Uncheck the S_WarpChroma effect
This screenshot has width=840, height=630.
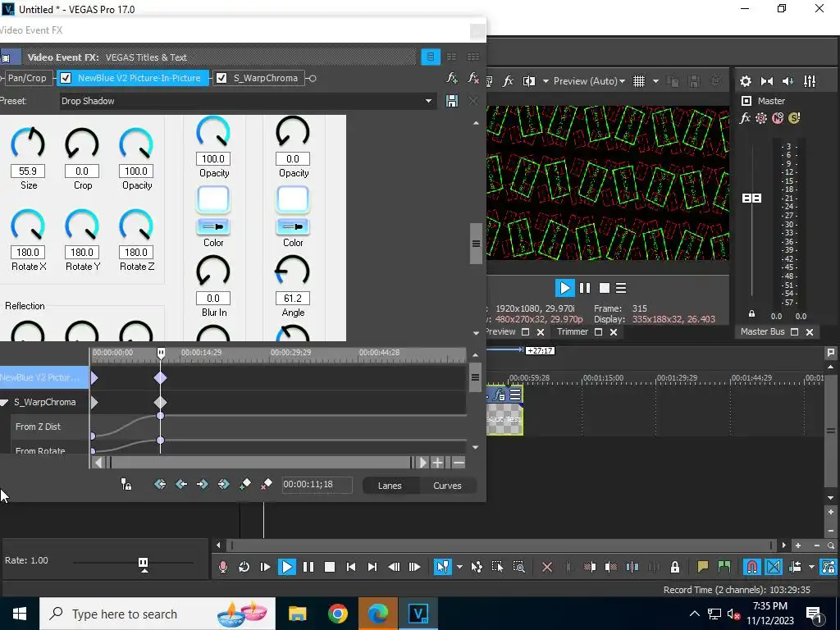(221, 78)
